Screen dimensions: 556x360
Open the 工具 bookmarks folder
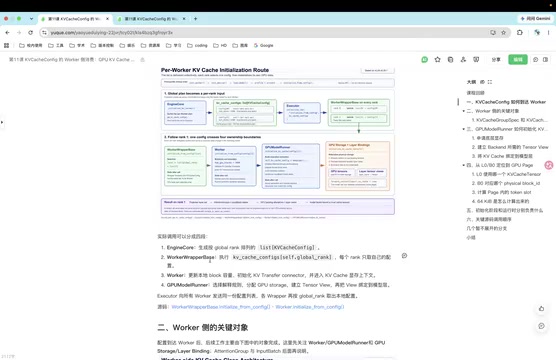(x=56, y=45)
